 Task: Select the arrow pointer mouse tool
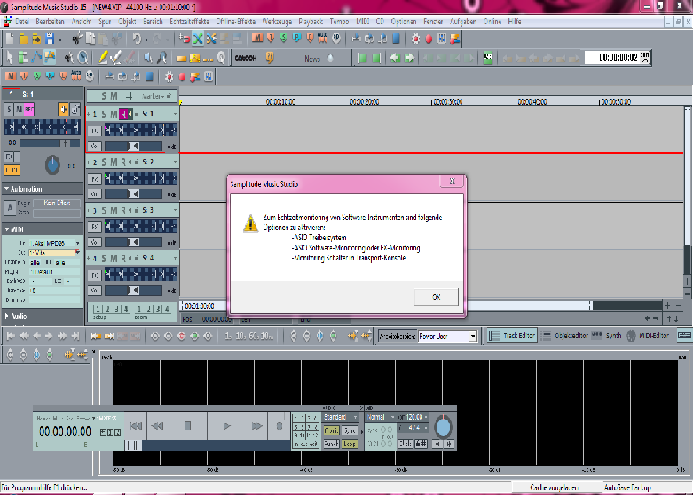(10, 58)
